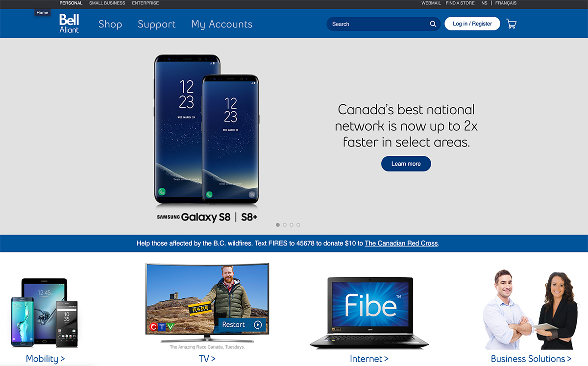Change province using NS selector
Viewport: 588px width, 366px height.
[484, 3]
